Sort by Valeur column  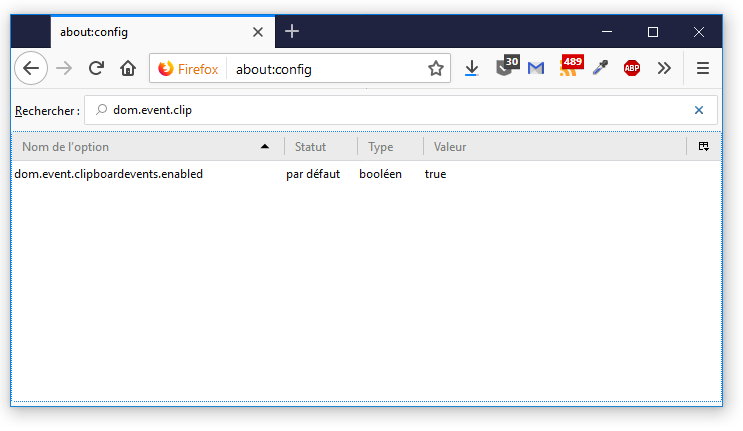tap(554, 147)
